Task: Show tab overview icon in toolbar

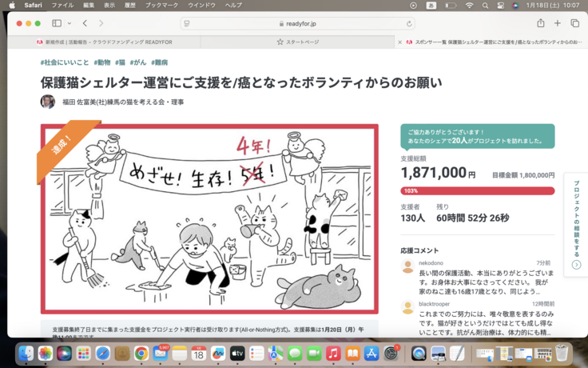Action: point(574,24)
